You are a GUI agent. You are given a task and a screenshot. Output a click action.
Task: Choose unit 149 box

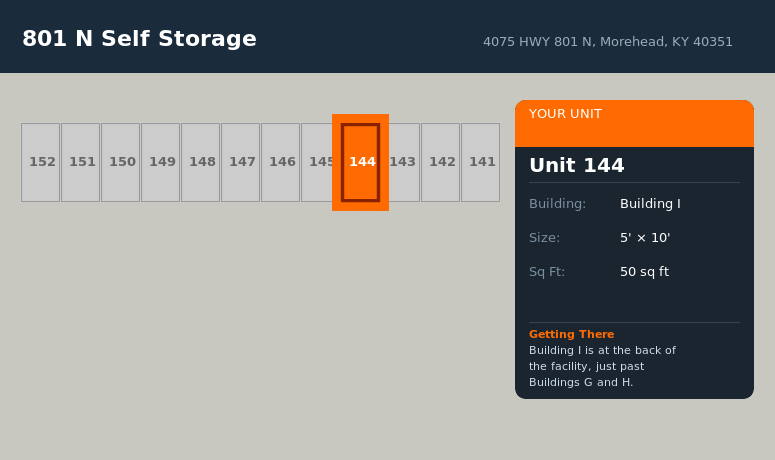[161, 162]
